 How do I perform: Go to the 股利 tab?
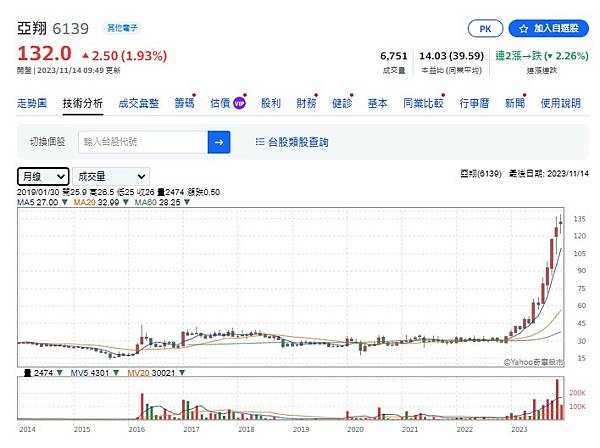271,103
